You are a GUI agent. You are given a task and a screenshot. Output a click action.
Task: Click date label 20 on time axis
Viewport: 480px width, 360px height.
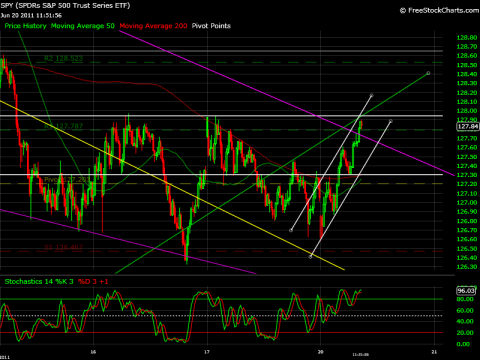pyautogui.click(x=321, y=352)
